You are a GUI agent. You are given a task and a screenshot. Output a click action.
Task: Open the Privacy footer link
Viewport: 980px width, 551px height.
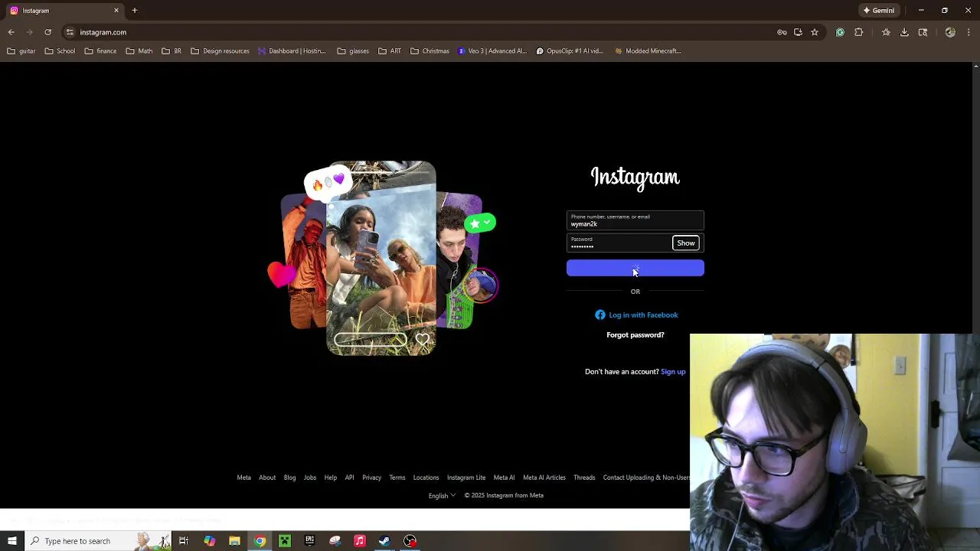pyautogui.click(x=371, y=478)
